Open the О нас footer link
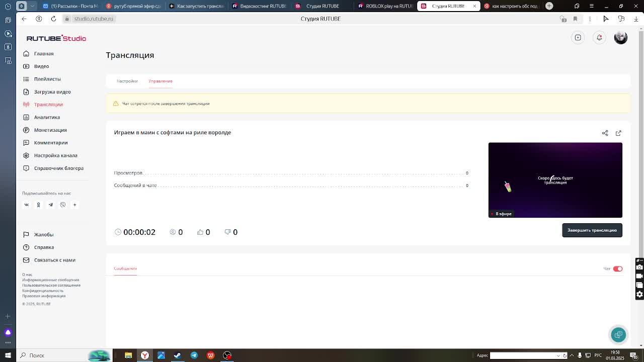This screenshot has width=644, height=362. 27,275
